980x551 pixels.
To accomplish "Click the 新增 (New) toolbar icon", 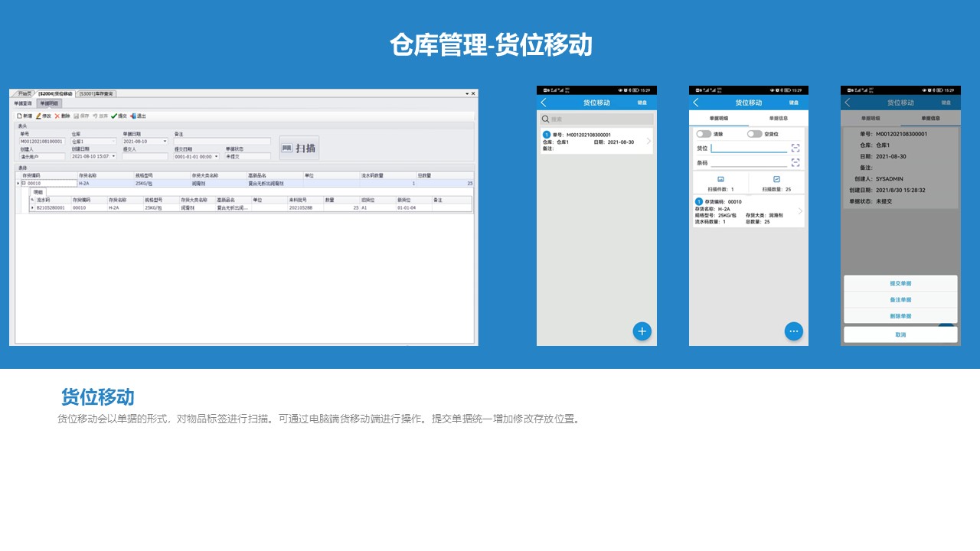I will pyautogui.click(x=19, y=116).
